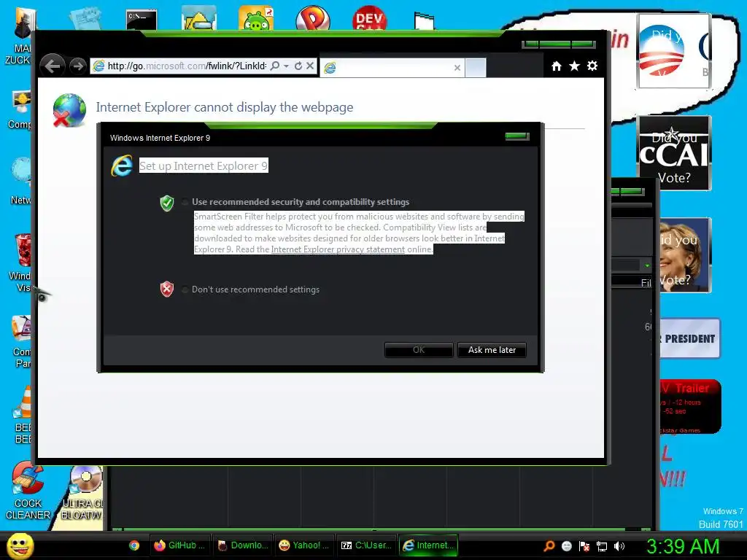Open Action Center flag tray icon

[x=584, y=546]
